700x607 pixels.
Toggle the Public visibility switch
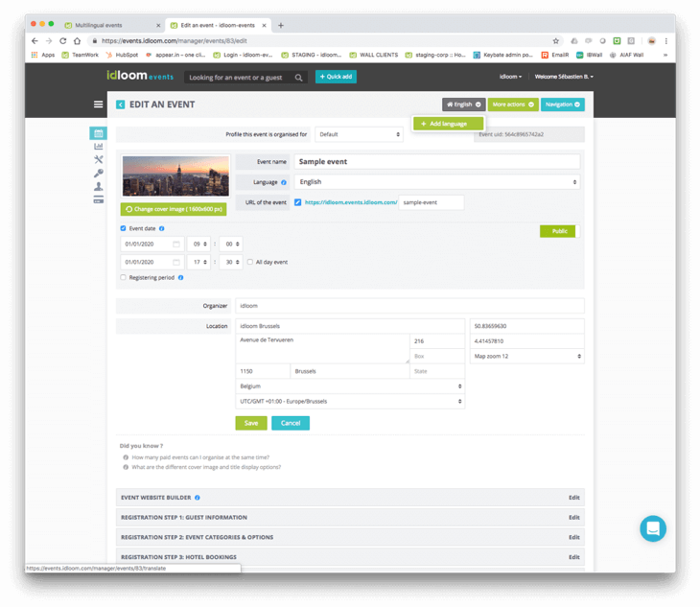(x=560, y=231)
